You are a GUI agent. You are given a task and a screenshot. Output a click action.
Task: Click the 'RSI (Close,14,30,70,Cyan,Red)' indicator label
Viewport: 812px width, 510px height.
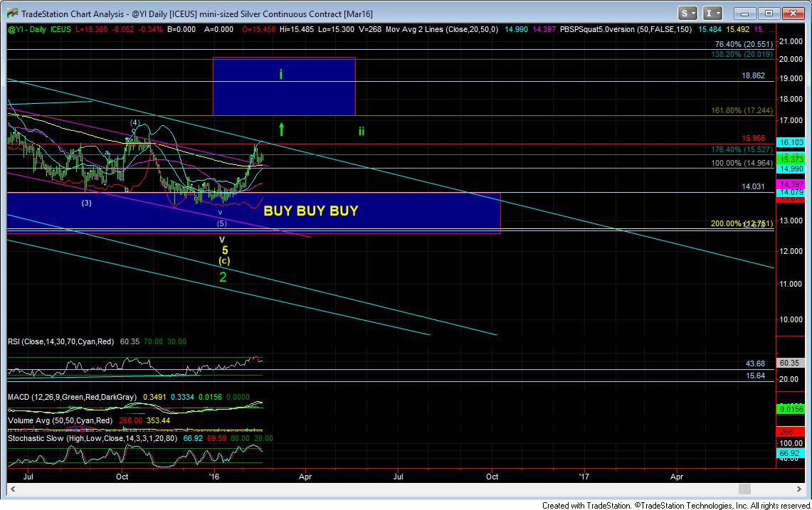[60, 341]
